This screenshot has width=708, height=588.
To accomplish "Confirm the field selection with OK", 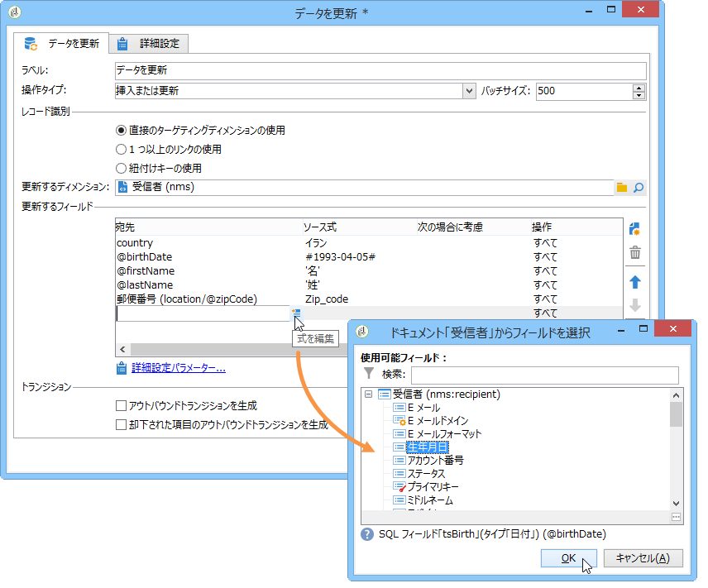I will (x=568, y=558).
